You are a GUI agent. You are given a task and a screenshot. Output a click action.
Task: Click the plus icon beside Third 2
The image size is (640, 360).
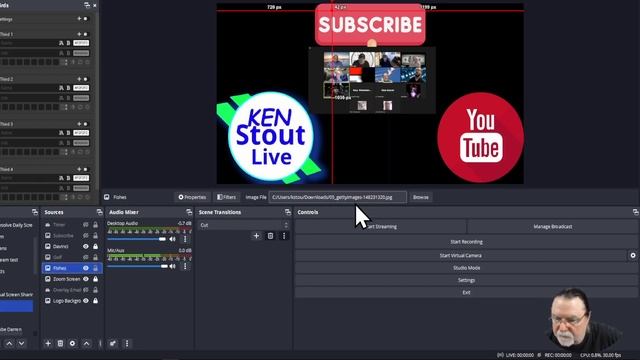[79, 79]
